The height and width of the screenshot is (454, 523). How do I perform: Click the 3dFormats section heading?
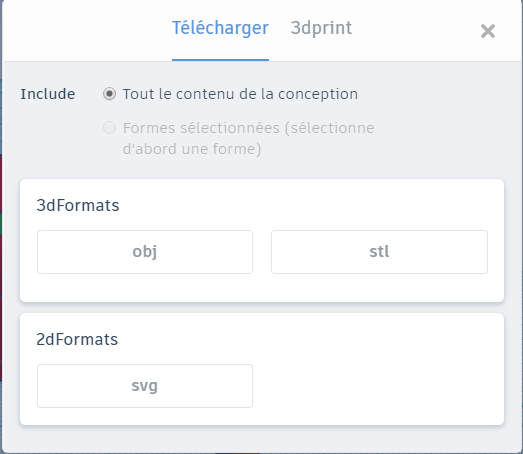(77, 205)
